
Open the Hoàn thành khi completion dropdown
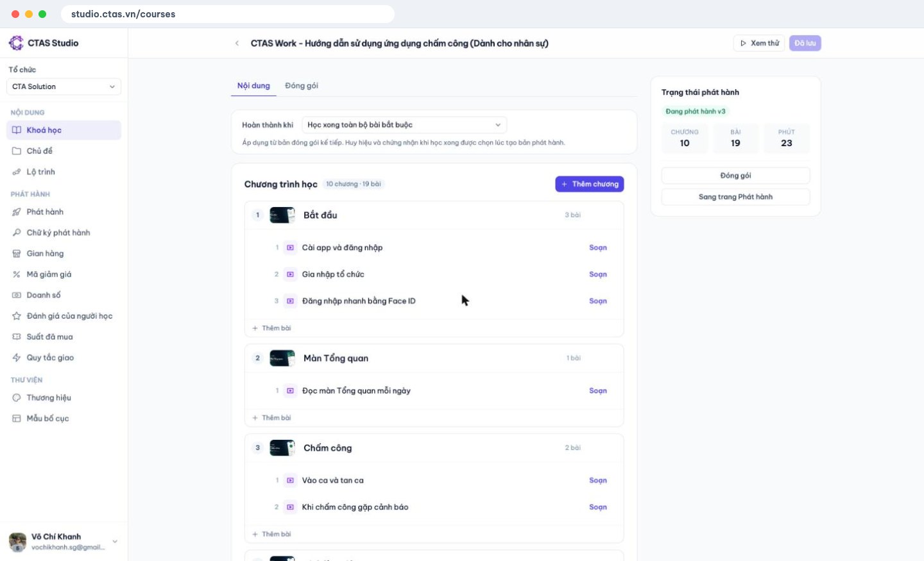tap(404, 125)
